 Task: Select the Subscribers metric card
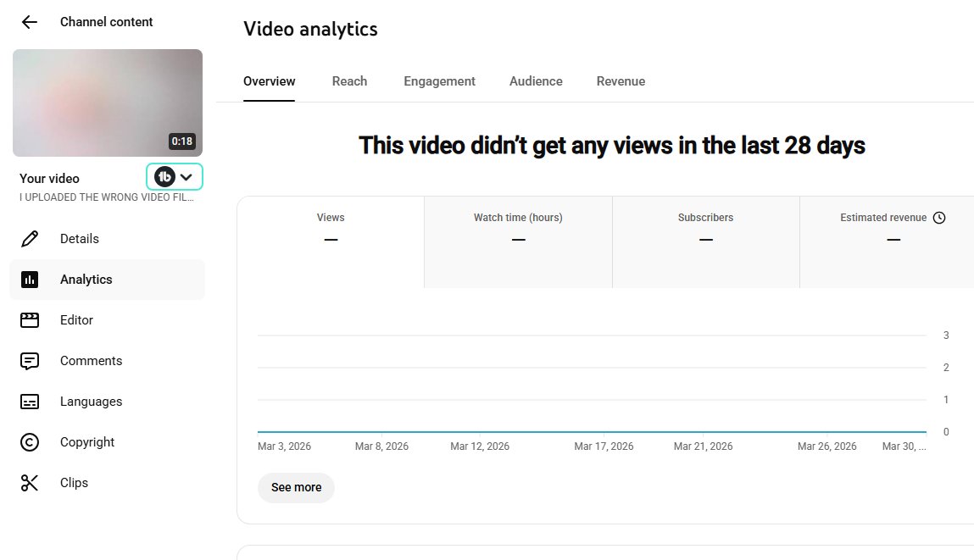point(705,242)
